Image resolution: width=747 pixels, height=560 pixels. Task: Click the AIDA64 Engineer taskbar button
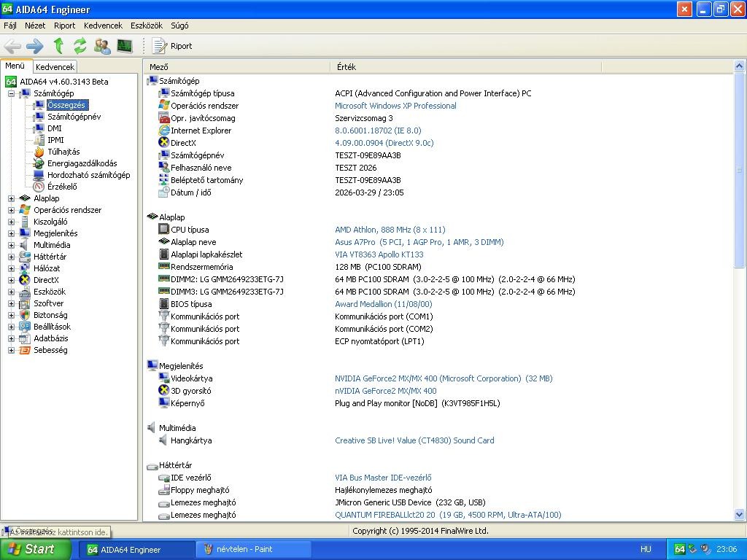tap(136, 550)
